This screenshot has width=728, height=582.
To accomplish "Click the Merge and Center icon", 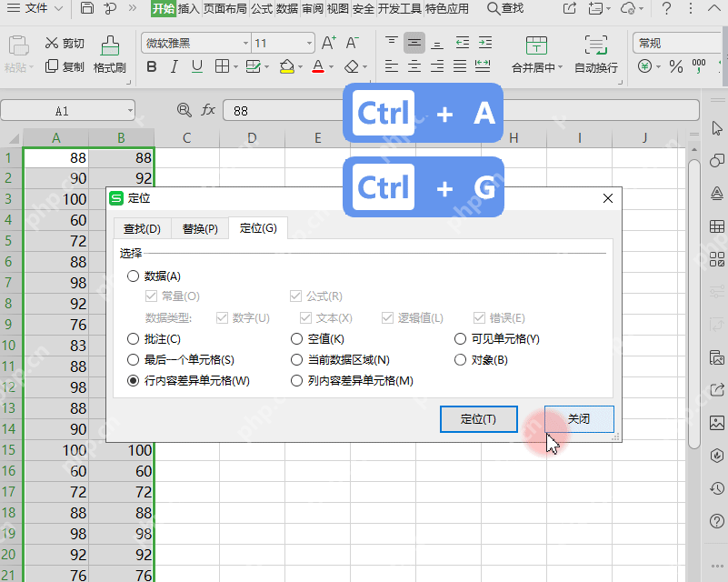I will coord(536,45).
